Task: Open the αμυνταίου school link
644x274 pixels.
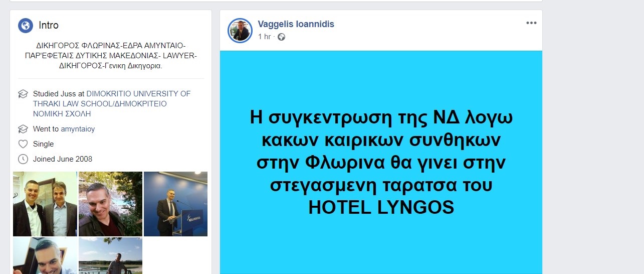Action: tap(78, 129)
